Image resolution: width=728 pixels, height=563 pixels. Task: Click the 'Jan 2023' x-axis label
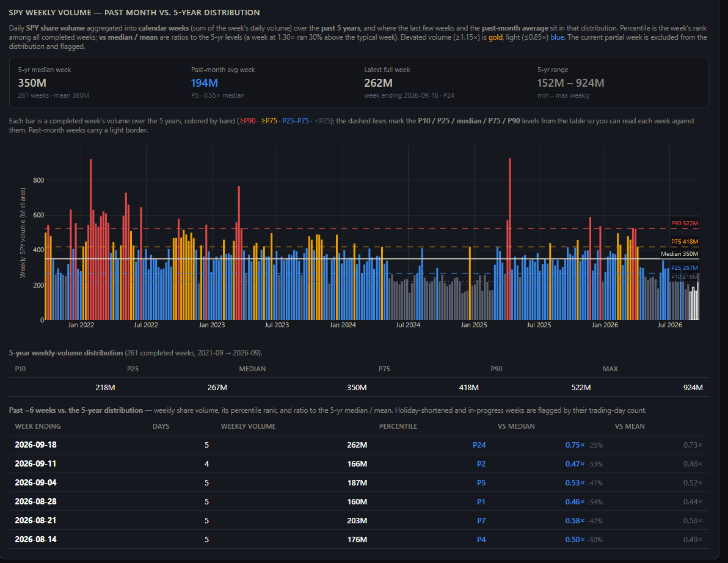212,325
